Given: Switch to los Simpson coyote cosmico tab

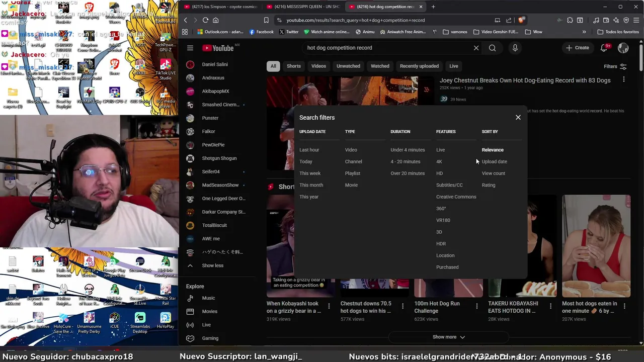Looking at the screenshot, I should pyautogui.click(x=220, y=7).
